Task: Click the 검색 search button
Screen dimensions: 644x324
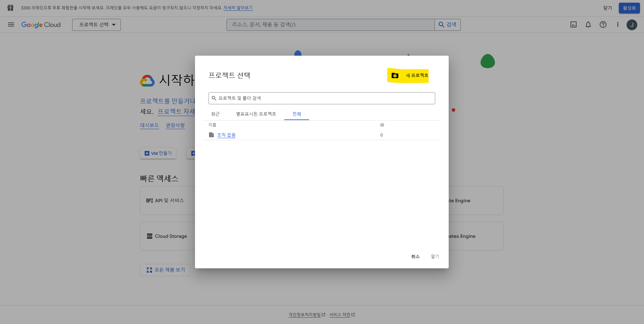Action: click(x=448, y=25)
